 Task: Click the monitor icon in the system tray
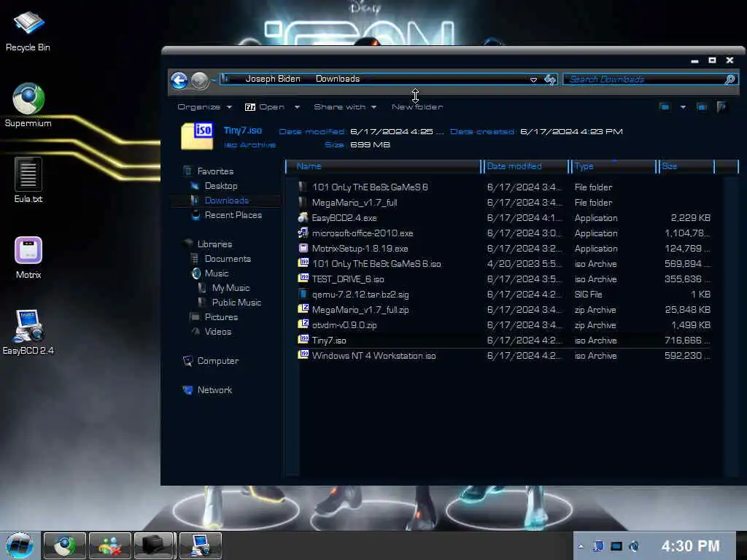coord(616,546)
